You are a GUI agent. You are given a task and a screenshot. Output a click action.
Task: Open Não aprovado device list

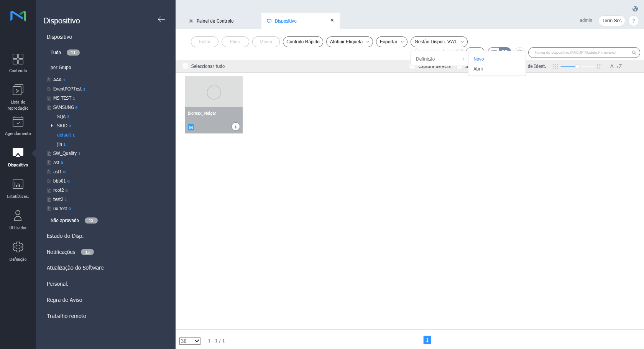[65, 221]
